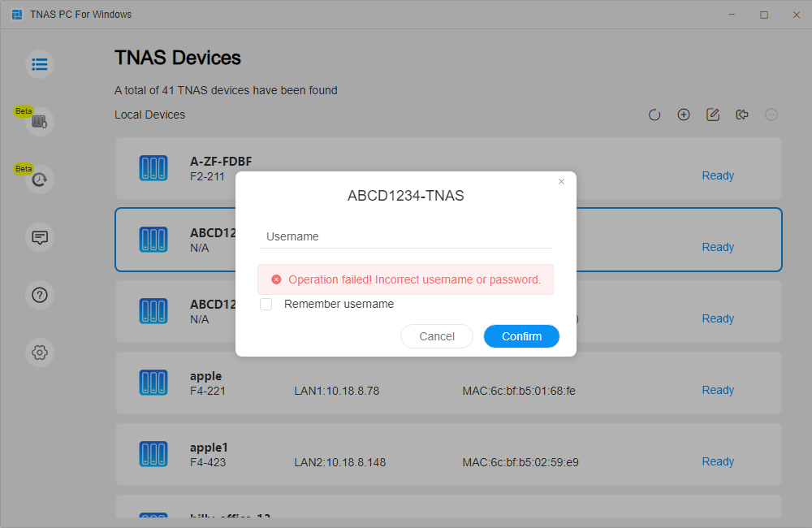Click Ready link for apple device
This screenshot has height=528, width=812.
[718, 390]
